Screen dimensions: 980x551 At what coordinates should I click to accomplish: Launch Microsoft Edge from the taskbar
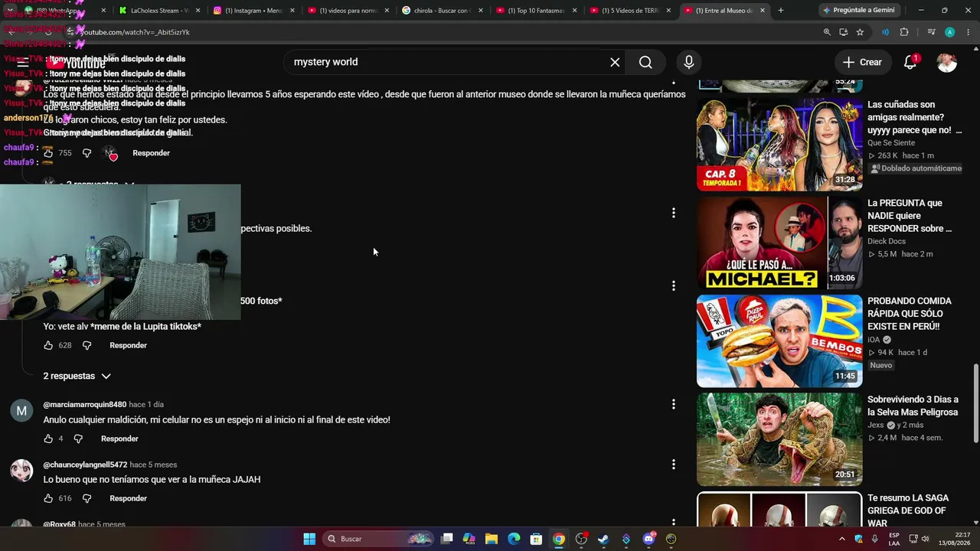(x=514, y=539)
